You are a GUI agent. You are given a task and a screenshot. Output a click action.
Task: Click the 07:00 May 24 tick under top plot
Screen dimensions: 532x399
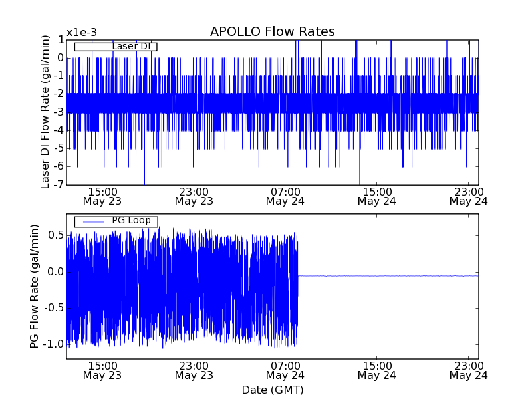click(285, 196)
